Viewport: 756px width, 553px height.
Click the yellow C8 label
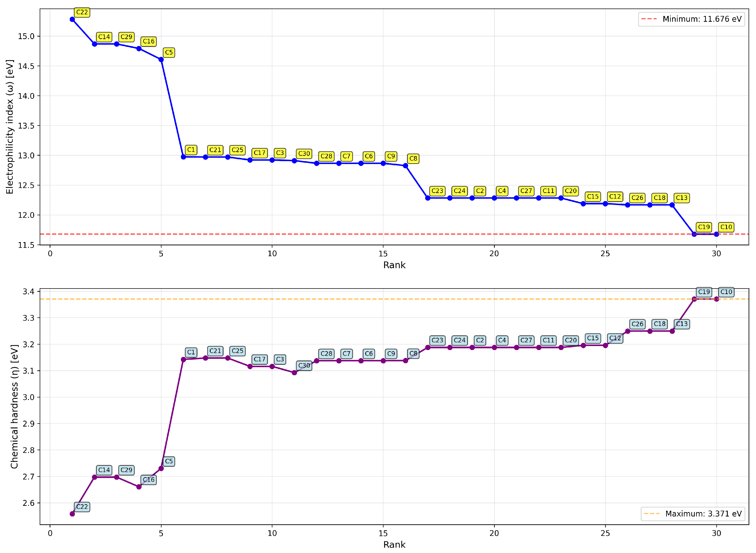[413, 158]
